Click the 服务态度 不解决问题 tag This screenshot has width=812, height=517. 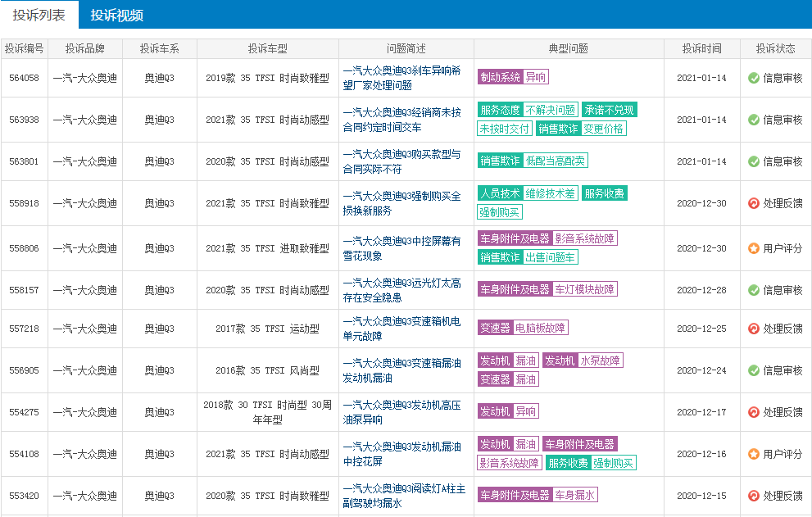[528, 110]
